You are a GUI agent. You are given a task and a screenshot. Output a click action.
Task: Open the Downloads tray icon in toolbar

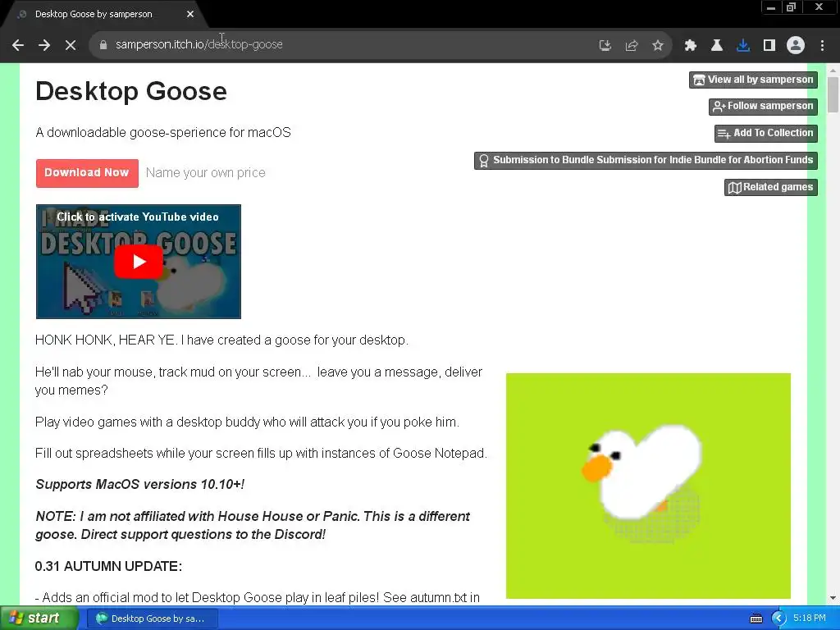pos(743,46)
